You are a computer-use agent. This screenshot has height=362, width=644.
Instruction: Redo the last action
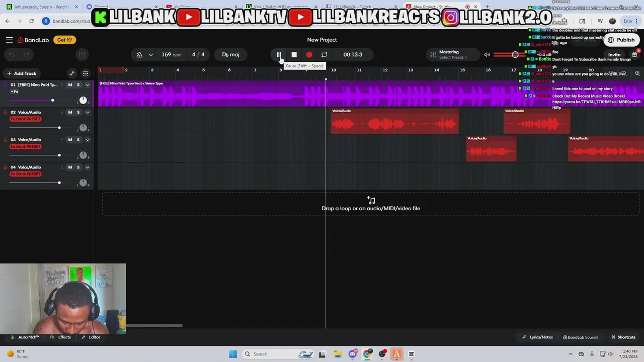27,55
